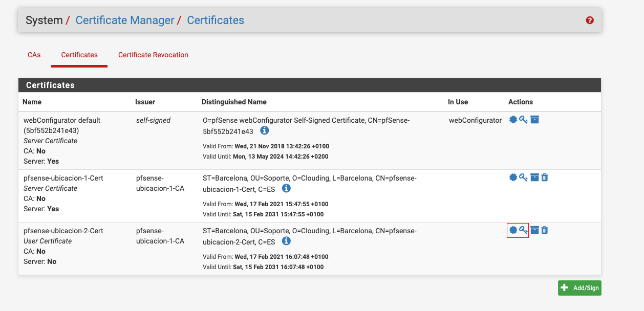The image size is (644, 311).
Task: Delete the pfsense-ubicacion-2-Cert certificate
Action: click(x=545, y=230)
